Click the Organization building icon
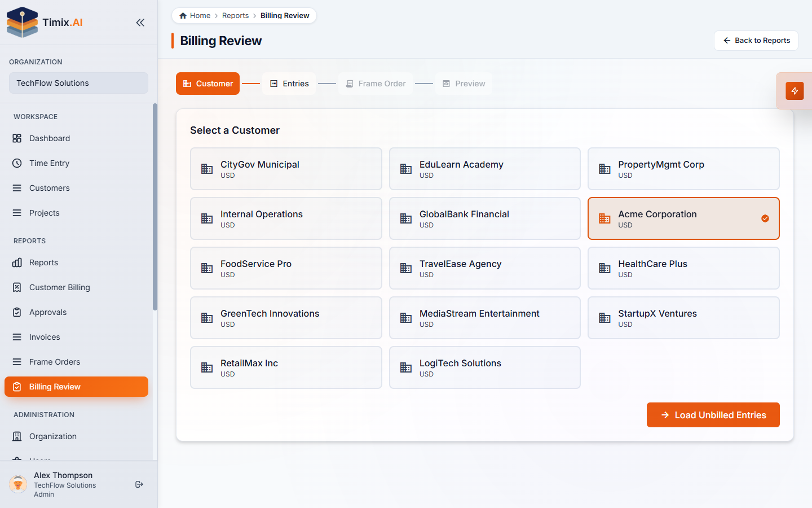The image size is (812, 508). coord(17,436)
